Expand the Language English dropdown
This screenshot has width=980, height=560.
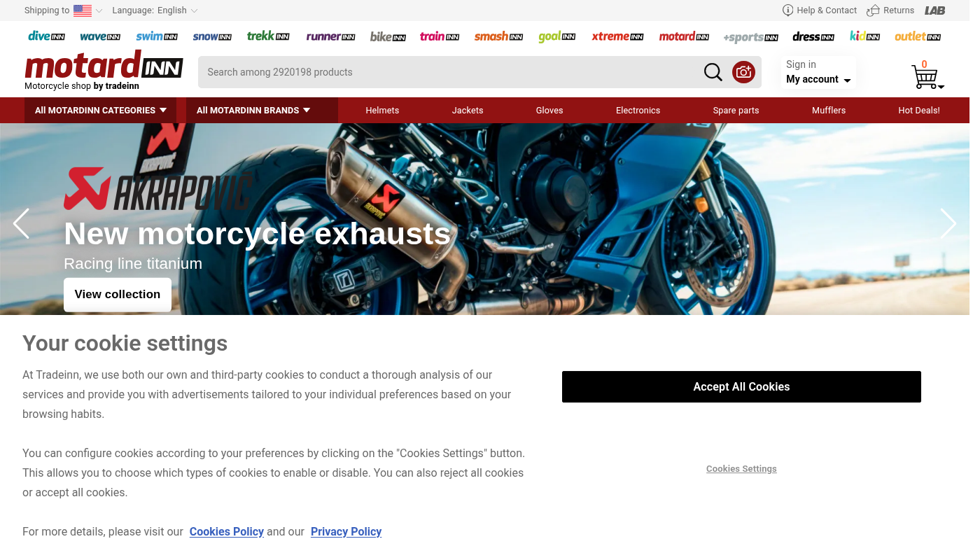pos(155,10)
